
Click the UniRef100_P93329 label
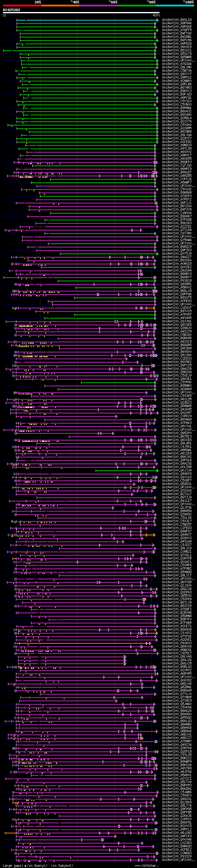(177, 857)
